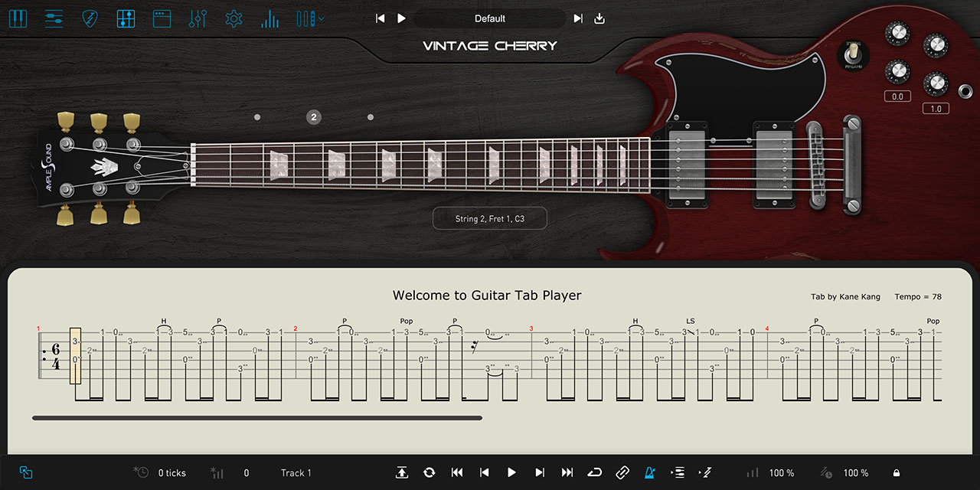This screenshot has width=980, height=490.
Task: Click the Welcome to Guitar Tab Player title
Action: [487, 296]
